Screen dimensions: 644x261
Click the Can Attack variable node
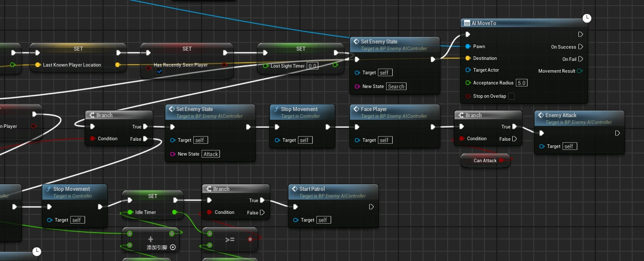click(485, 160)
